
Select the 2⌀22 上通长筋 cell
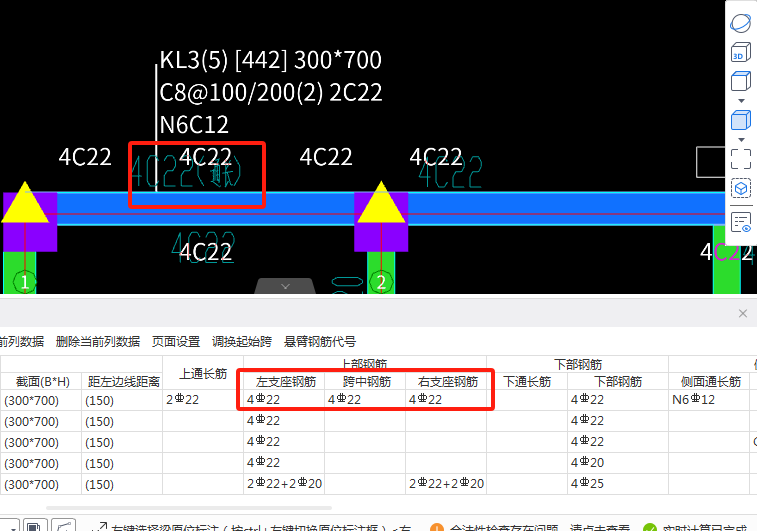pyautogui.click(x=203, y=400)
